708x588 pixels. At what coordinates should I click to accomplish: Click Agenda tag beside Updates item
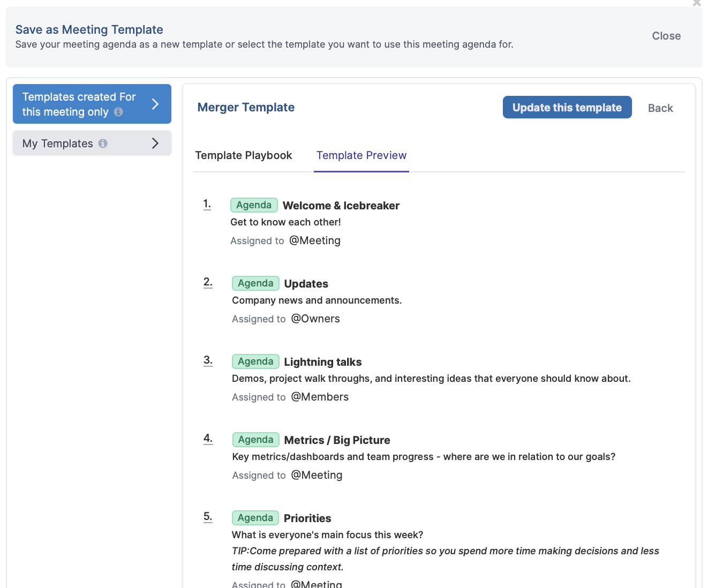(255, 283)
